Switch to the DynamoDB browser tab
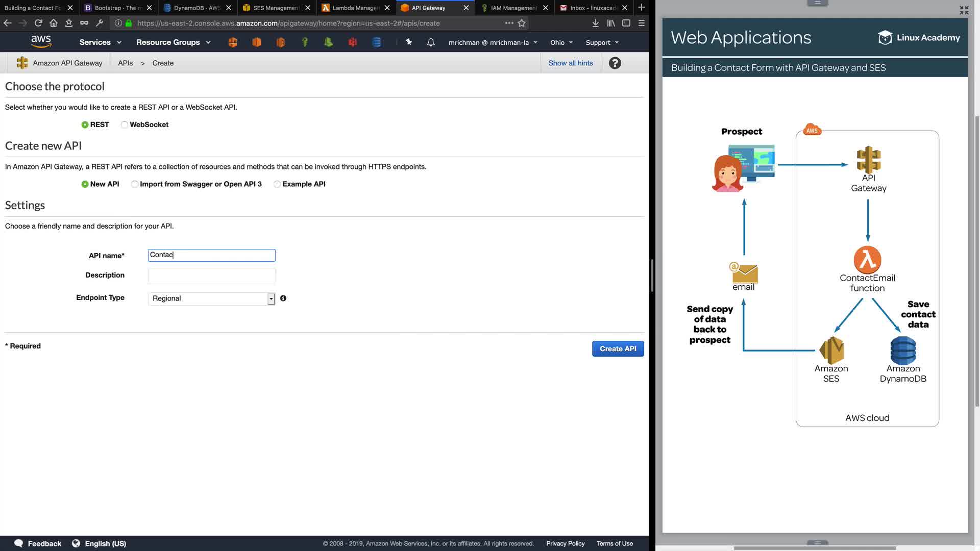Screen dimensions: 980x551 (197, 8)
